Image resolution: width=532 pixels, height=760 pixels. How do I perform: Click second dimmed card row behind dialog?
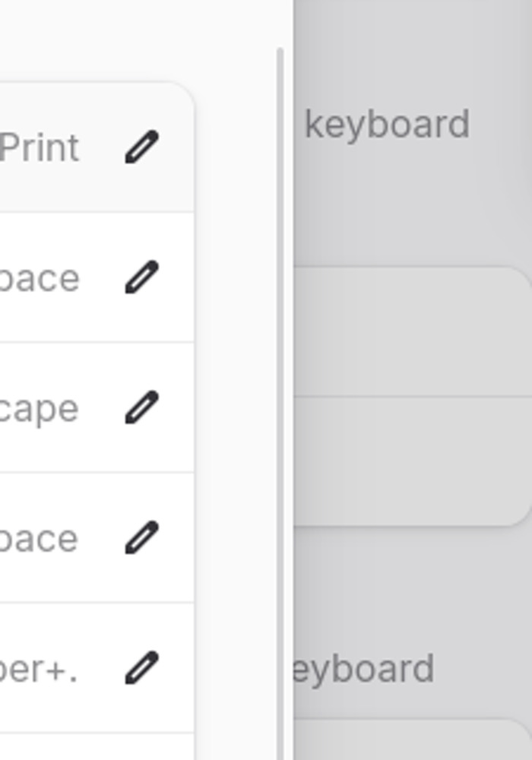click(x=410, y=461)
